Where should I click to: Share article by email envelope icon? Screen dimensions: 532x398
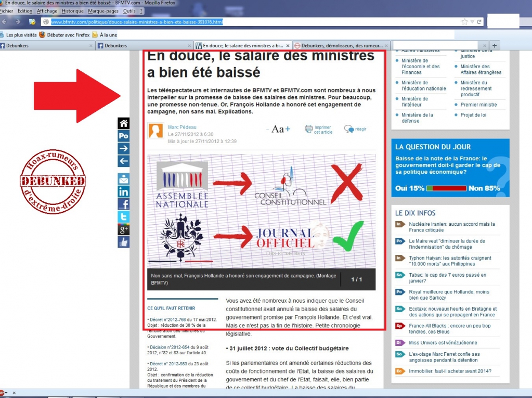[x=123, y=179]
